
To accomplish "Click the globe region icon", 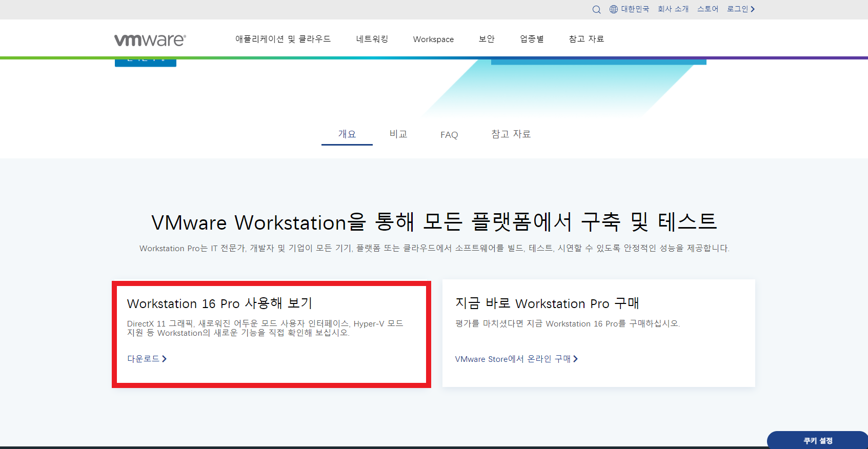I will [614, 9].
